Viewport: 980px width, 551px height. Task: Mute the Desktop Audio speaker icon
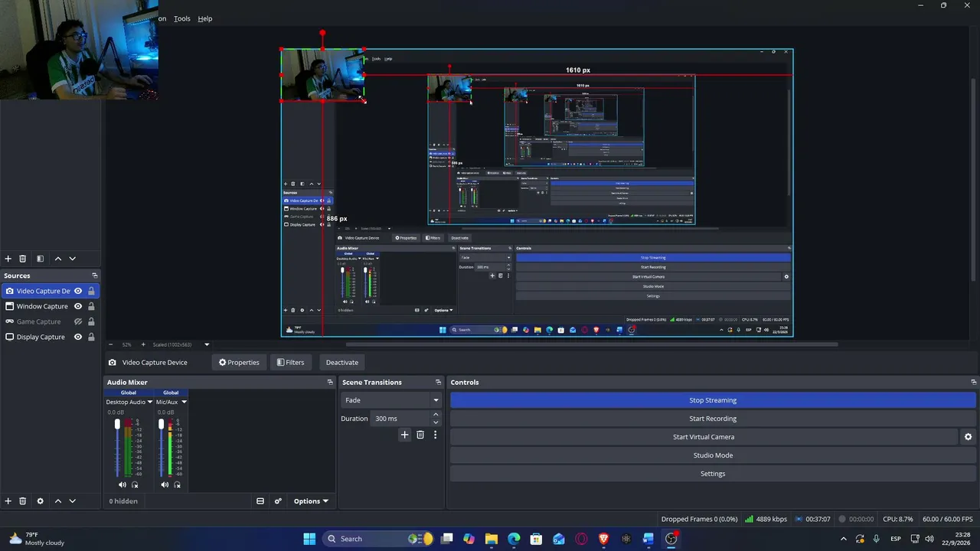click(x=122, y=484)
